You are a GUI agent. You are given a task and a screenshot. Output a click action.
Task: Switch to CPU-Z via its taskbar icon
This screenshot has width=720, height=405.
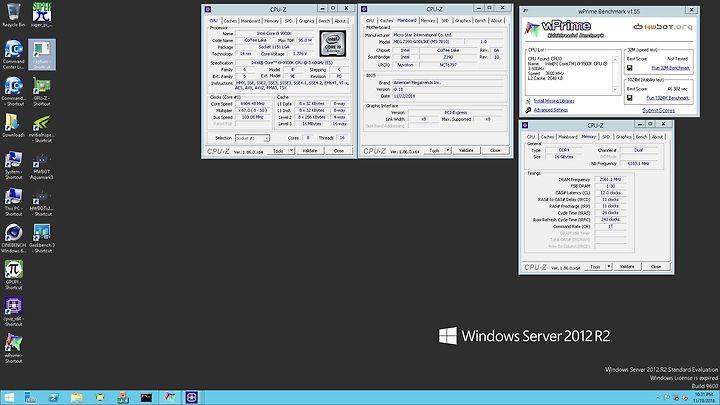point(191,398)
